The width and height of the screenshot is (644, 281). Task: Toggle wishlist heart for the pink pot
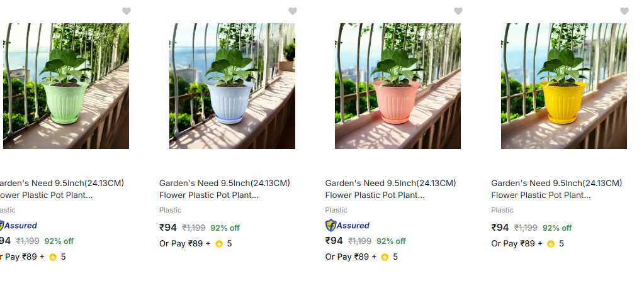458,11
